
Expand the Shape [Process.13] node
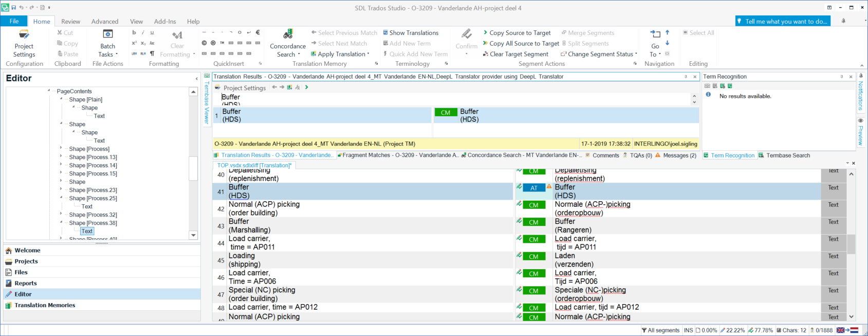61,156
